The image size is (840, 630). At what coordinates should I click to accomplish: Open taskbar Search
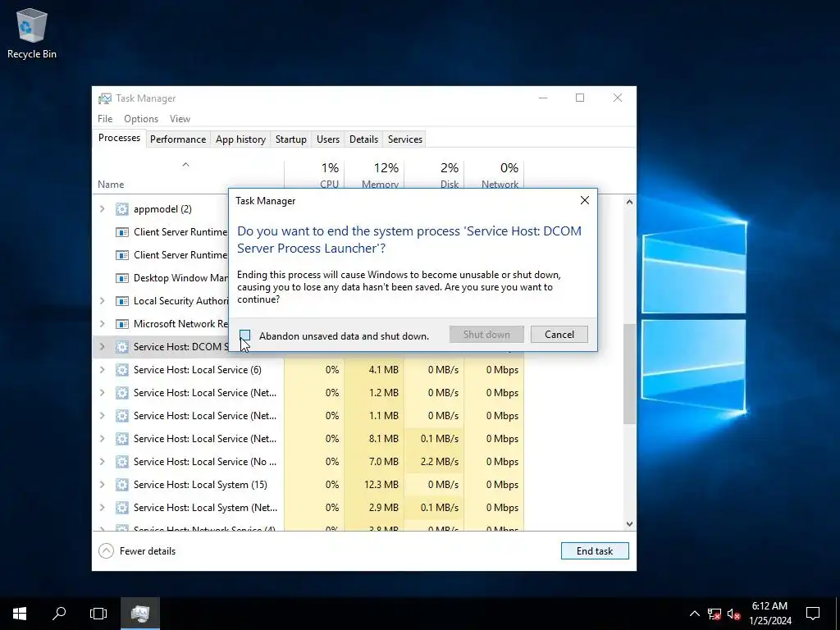point(59,614)
